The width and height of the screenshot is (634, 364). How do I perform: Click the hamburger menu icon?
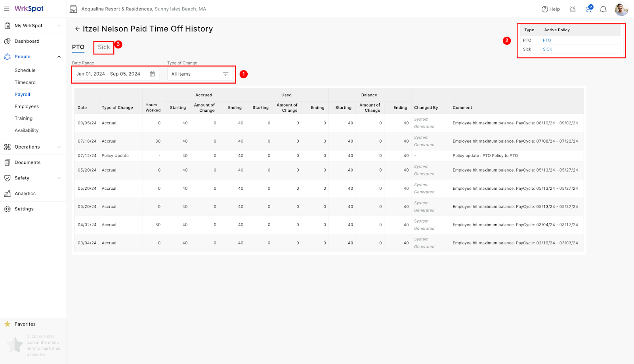(x=7, y=9)
